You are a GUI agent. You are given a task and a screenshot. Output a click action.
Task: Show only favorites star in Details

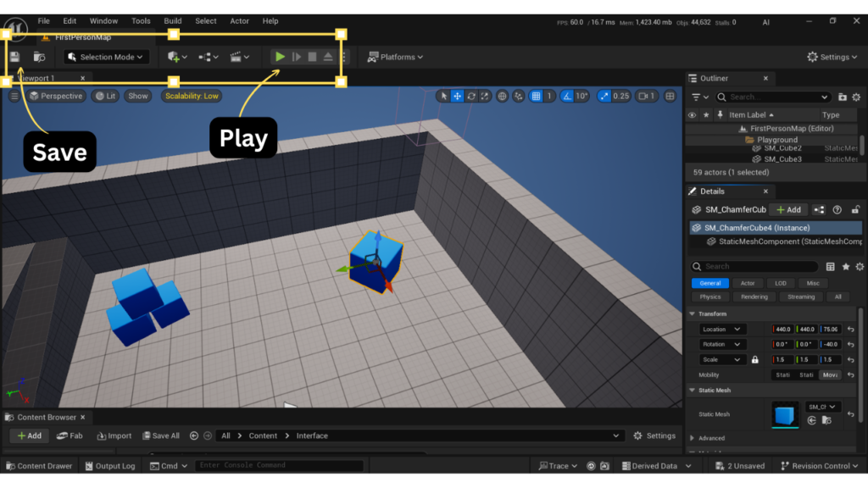point(845,267)
